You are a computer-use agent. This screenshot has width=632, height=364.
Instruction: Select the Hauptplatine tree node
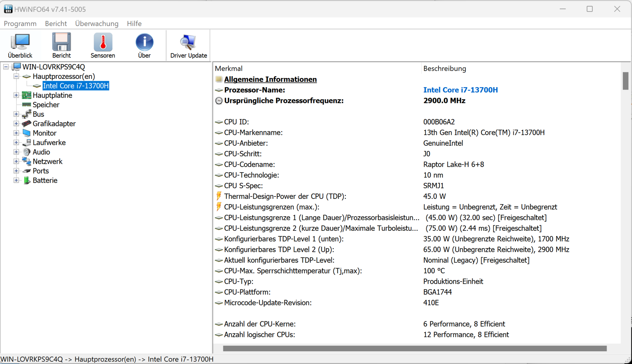[x=52, y=95]
